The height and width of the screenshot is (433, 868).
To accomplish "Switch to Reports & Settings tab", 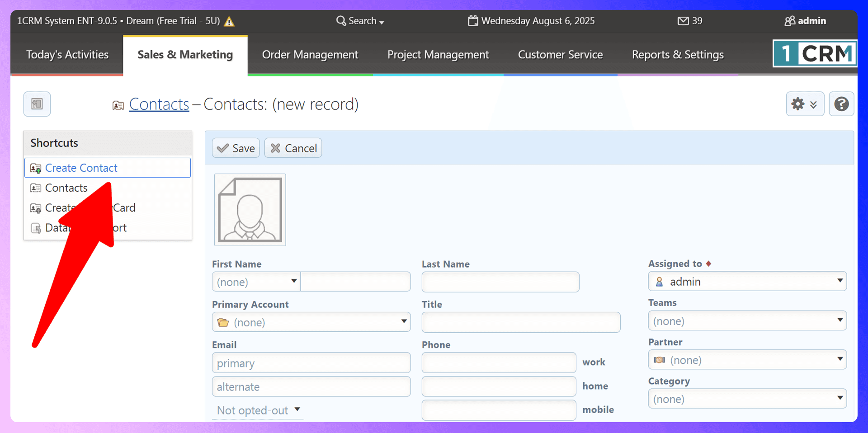I will pos(678,55).
